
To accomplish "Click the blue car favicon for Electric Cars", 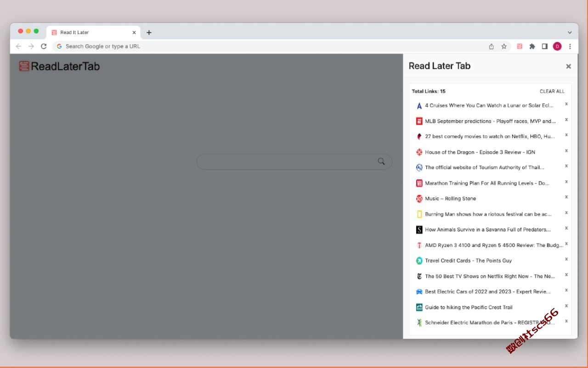I will click(419, 292).
